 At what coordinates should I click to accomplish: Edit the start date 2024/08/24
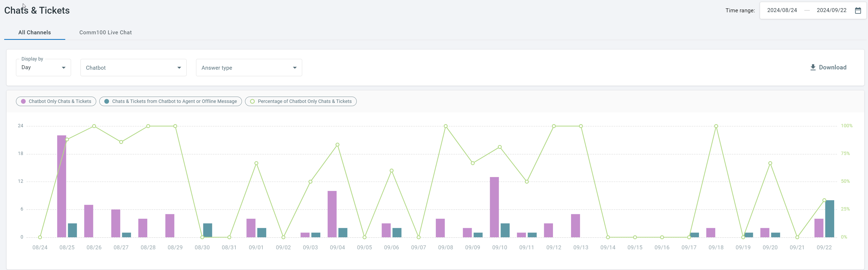pyautogui.click(x=782, y=10)
